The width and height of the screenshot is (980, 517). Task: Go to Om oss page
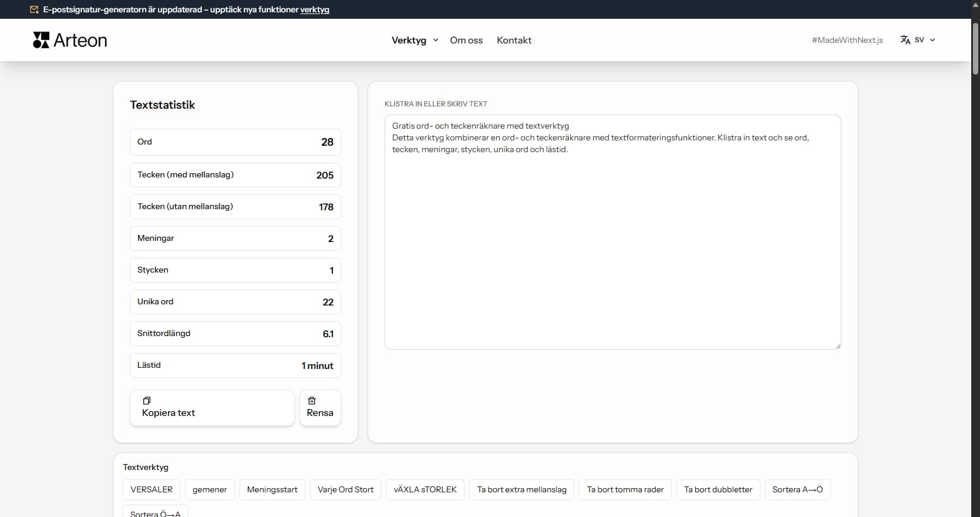[466, 40]
